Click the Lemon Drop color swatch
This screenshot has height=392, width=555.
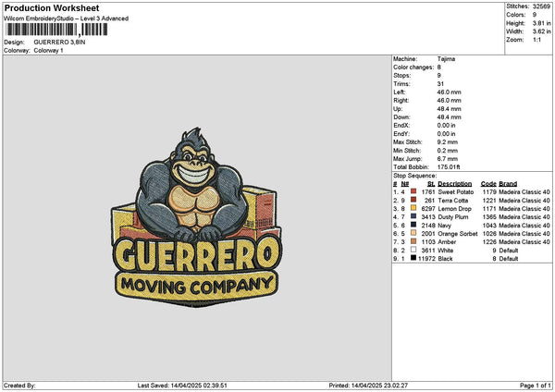(413, 208)
